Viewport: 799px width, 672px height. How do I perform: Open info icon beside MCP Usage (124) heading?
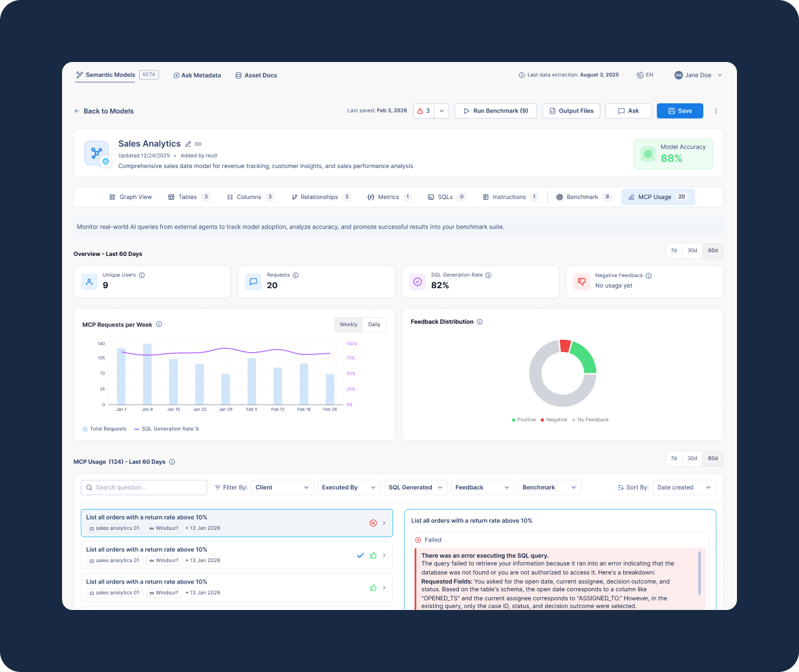pos(172,462)
